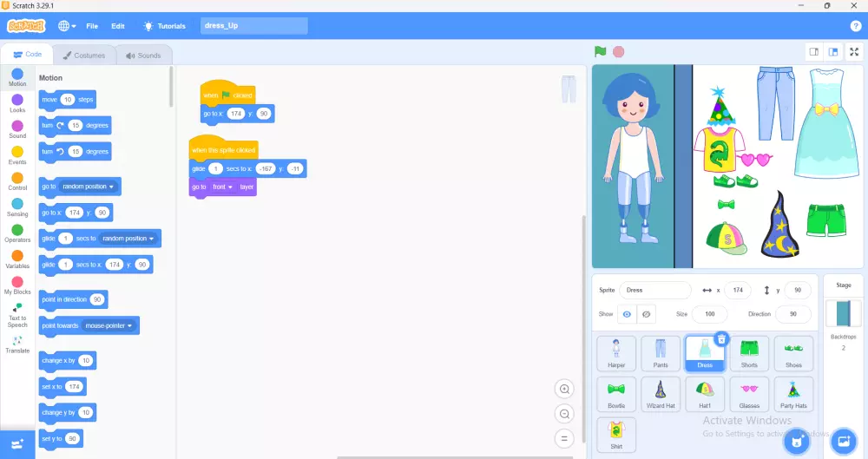Click the project title field dress_Up
Screen dimensions: 868x459
click(254, 26)
